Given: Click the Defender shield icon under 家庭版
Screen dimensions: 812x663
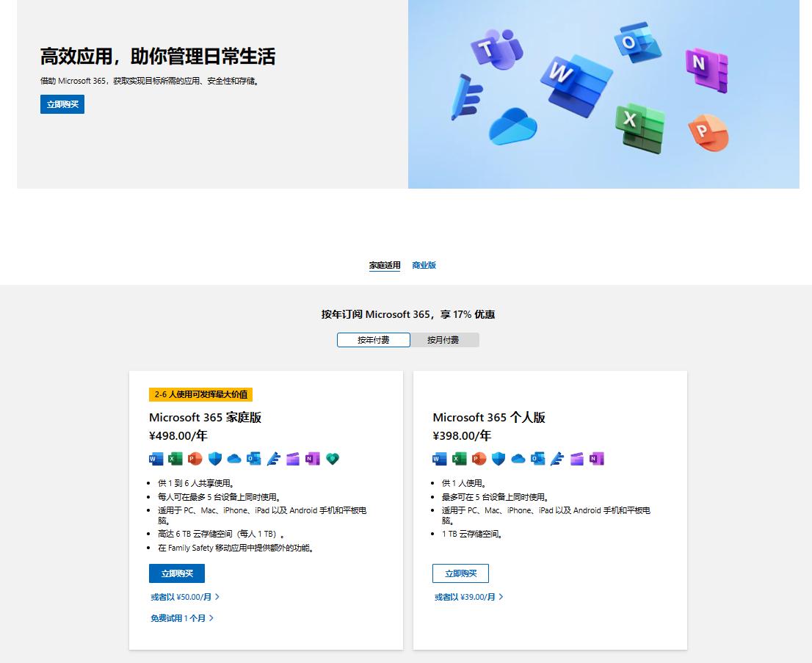Looking at the screenshot, I should pos(214,458).
